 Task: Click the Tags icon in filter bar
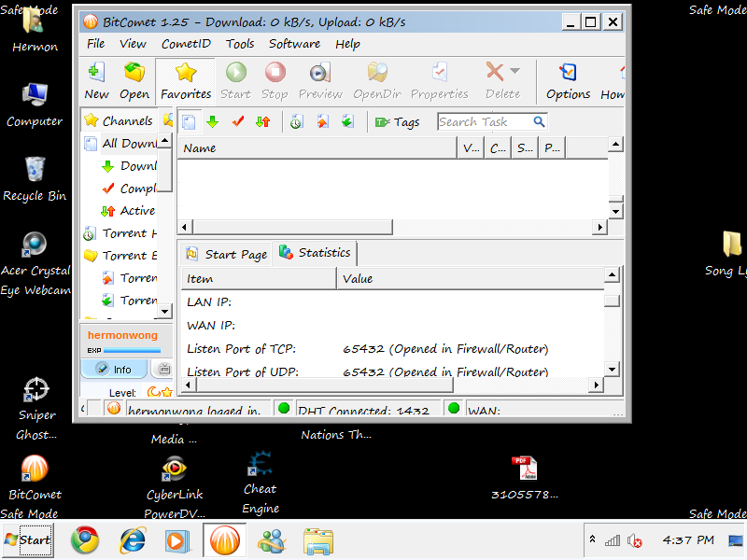(x=397, y=122)
